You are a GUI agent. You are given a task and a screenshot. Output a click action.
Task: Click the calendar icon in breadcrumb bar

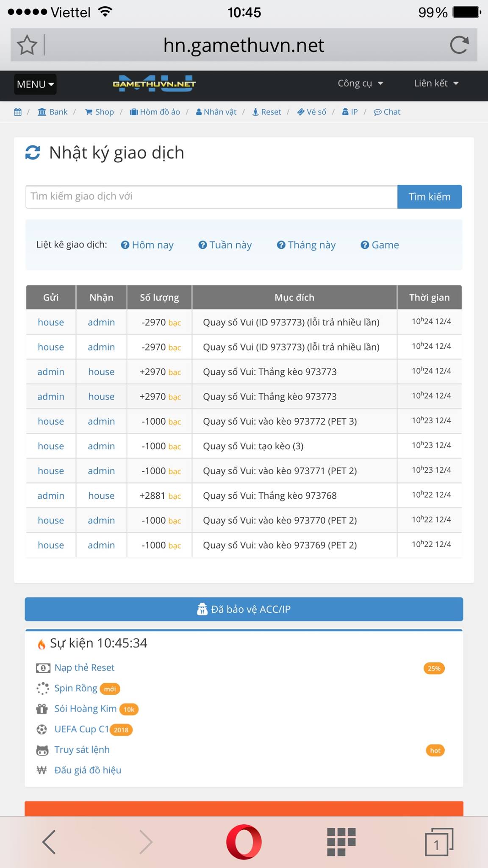18,112
